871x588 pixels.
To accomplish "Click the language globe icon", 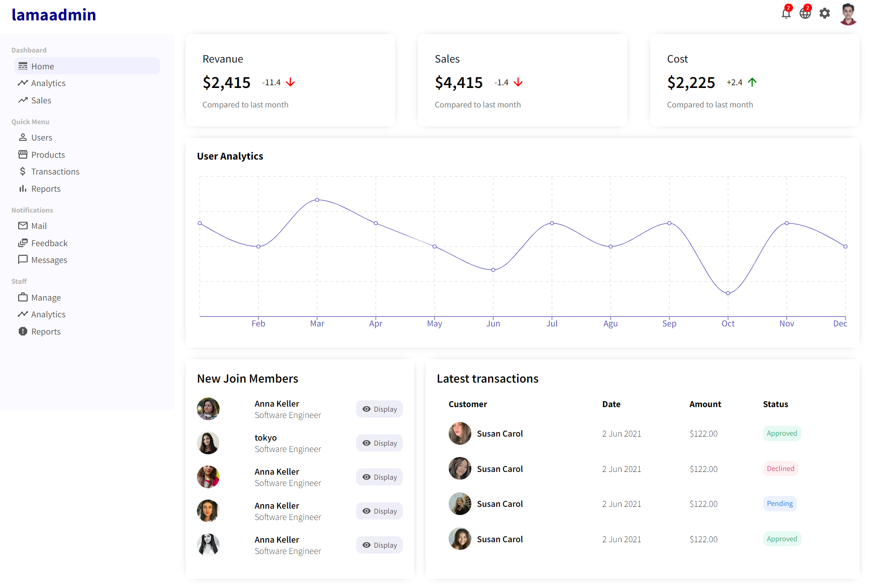I will click(x=805, y=14).
